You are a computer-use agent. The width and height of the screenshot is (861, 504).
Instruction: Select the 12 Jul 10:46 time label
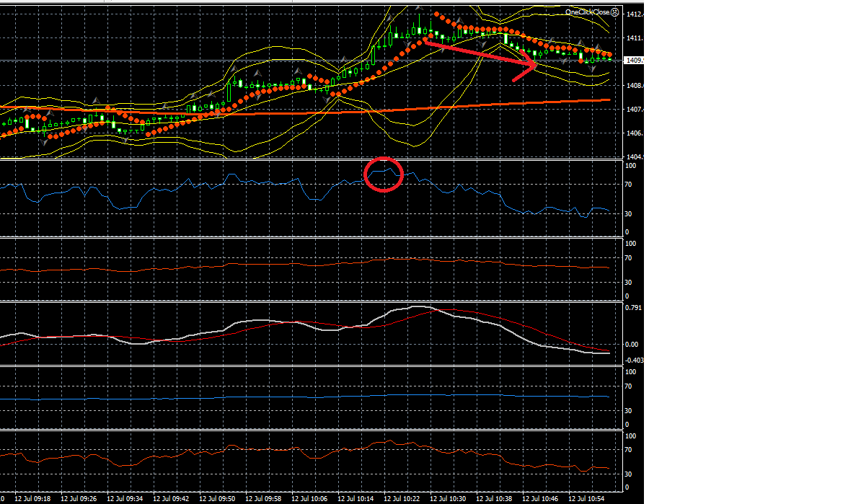[540, 498]
